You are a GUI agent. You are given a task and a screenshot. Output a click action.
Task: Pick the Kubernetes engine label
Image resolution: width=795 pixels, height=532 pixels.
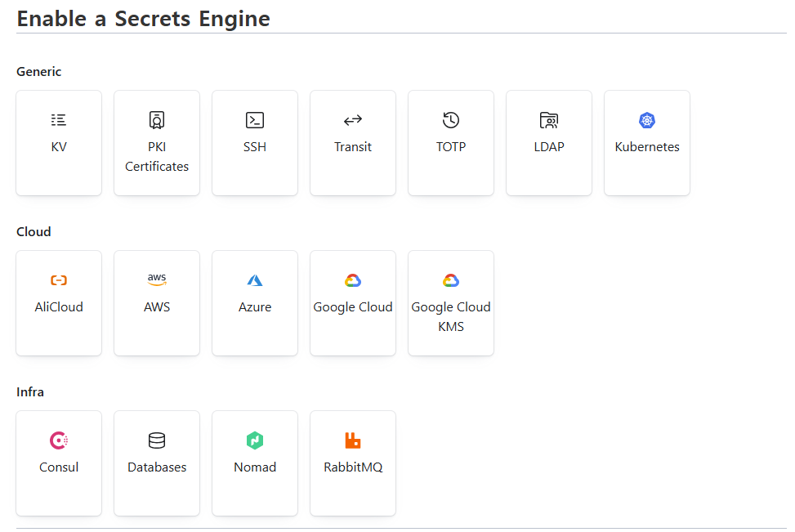click(x=647, y=147)
